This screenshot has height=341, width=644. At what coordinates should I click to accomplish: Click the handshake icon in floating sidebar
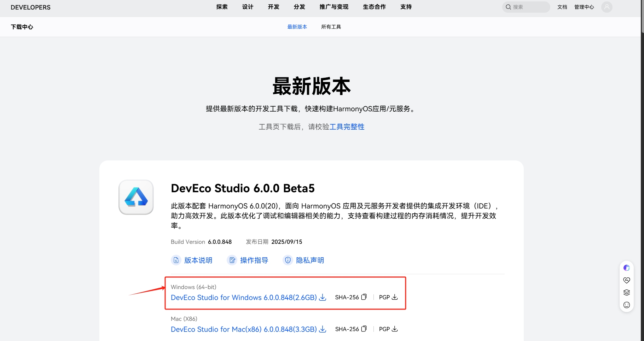[x=626, y=280]
